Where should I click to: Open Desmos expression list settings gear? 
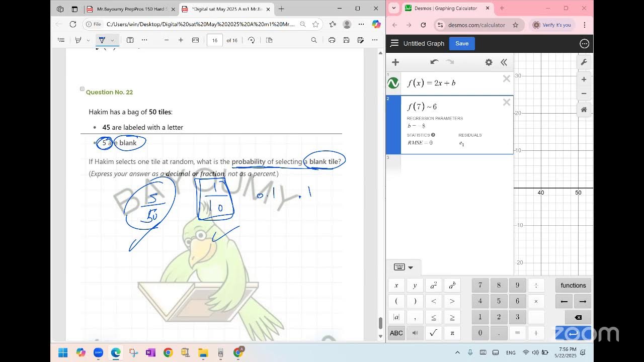[x=489, y=62]
